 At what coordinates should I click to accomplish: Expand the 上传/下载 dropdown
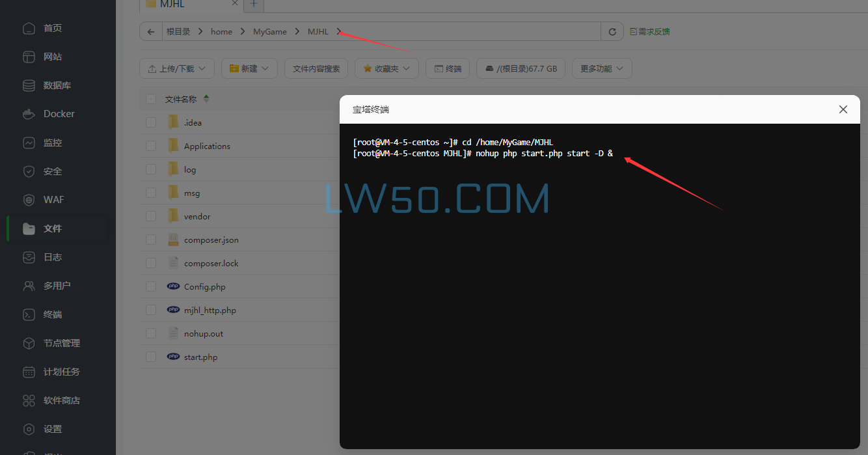pos(177,68)
